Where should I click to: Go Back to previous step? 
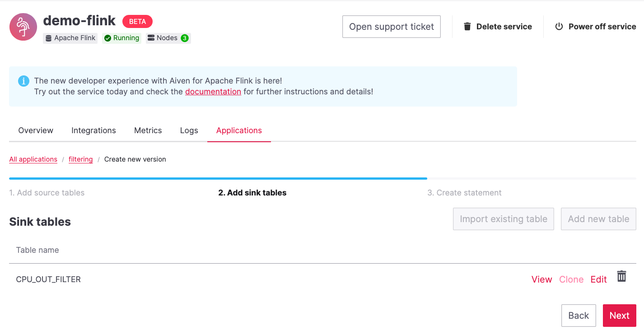point(578,316)
